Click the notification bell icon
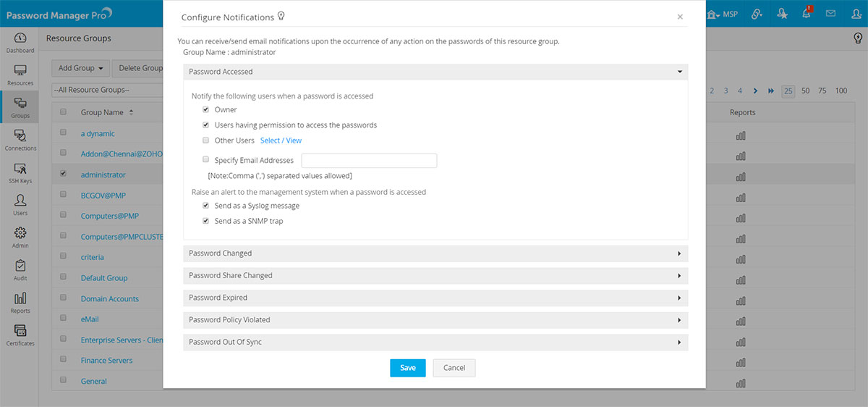 (807, 14)
